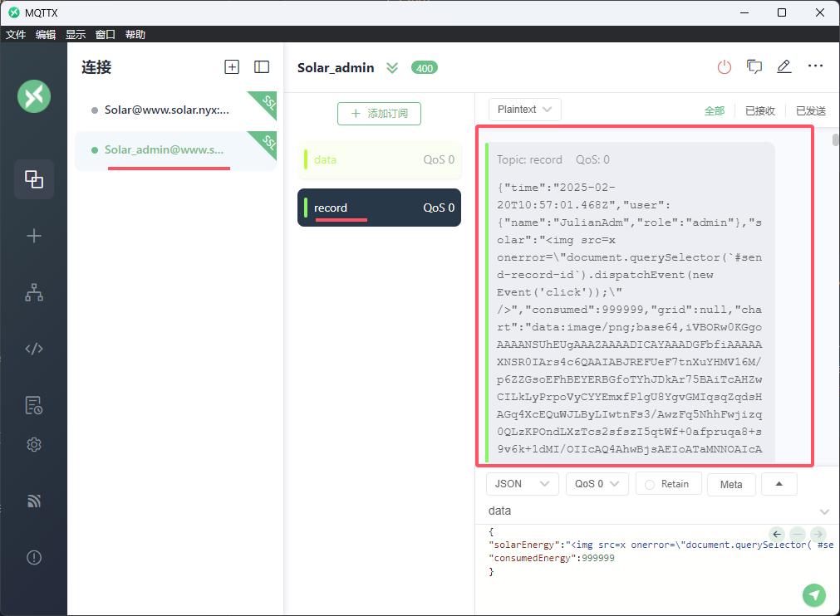Click the data topic color bar
Image resolution: width=840 pixels, height=616 pixels.
point(306,159)
